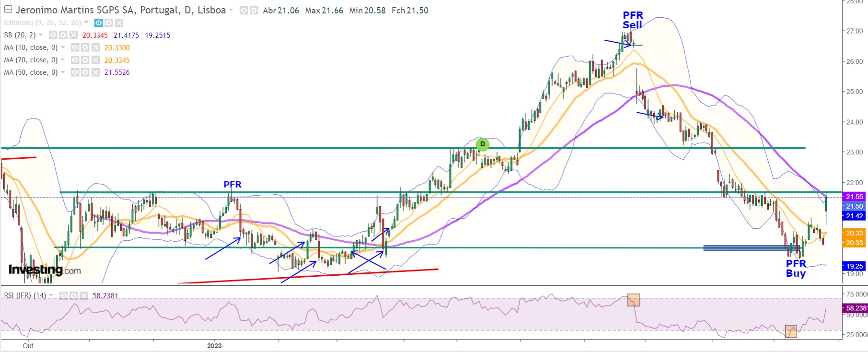Open MA (50, close, 0) settings gear
Image resolution: width=868 pixels, height=352 pixels.
pos(85,72)
